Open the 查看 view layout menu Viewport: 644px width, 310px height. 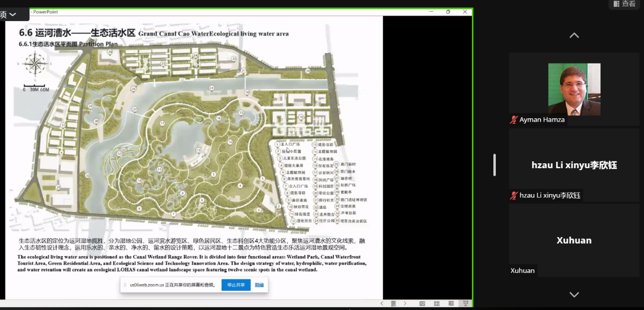pyautogui.click(x=624, y=4)
